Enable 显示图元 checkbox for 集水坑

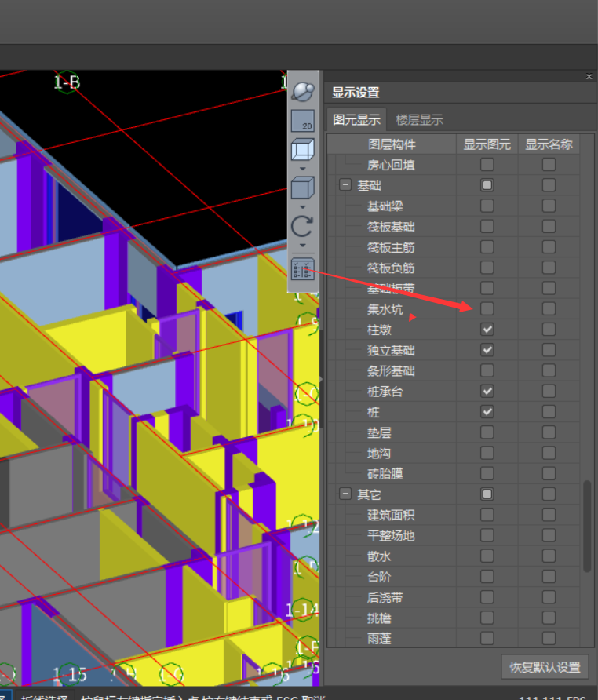click(487, 308)
